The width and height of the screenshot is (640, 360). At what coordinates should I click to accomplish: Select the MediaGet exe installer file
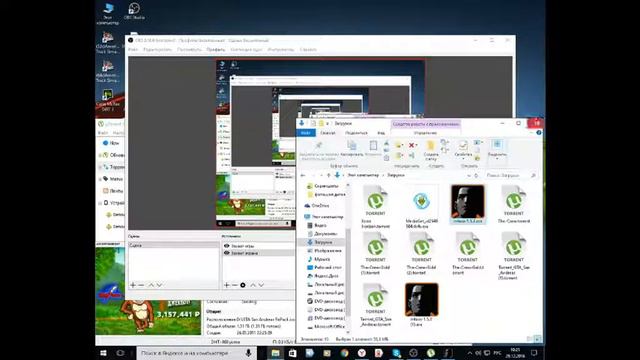pyautogui.click(x=422, y=207)
